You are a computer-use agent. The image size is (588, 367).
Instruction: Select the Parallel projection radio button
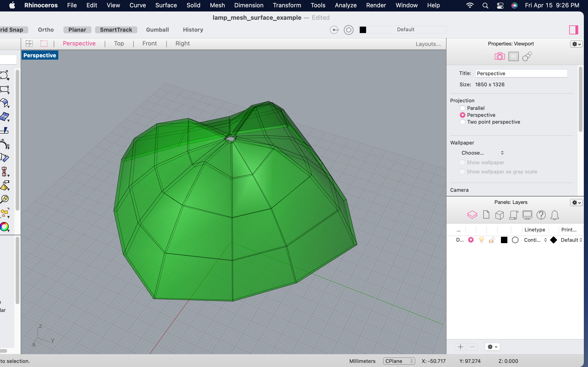click(462, 108)
